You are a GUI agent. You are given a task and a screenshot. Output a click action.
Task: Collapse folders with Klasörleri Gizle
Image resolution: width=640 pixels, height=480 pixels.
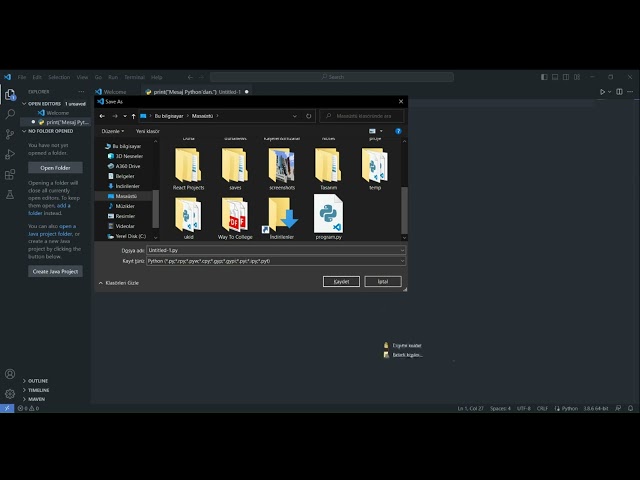point(119,283)
